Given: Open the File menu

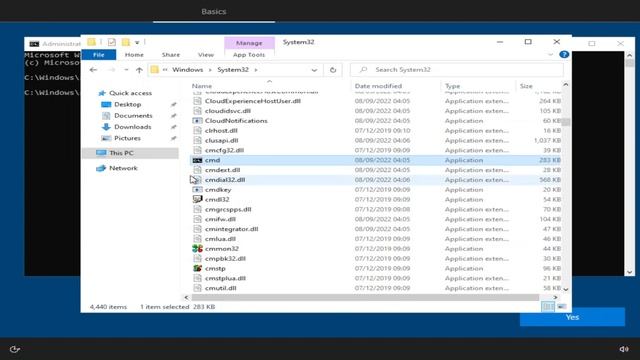Looking at the screenshot, I should pos(99,55).
